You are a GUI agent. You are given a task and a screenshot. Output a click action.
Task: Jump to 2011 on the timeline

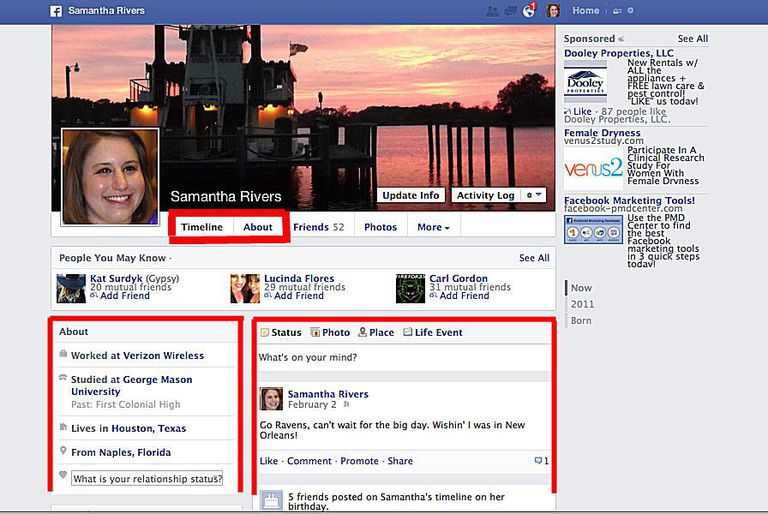point(582,304)
